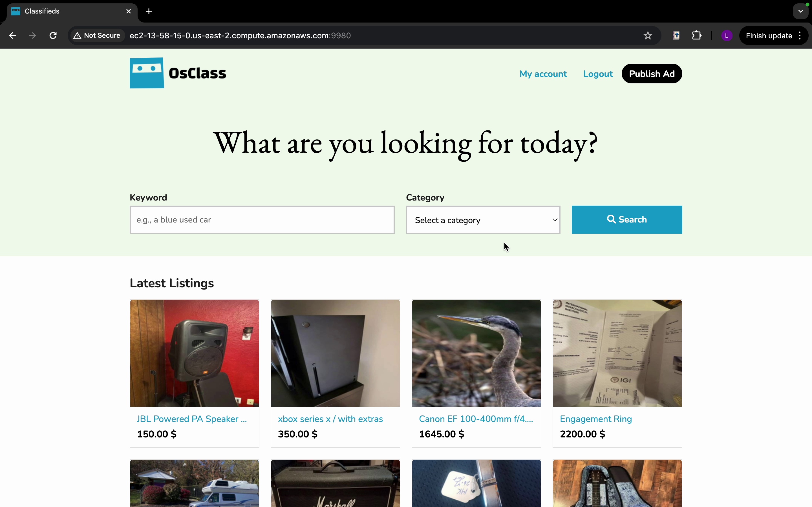Click the Logout link

pos(598,74)
